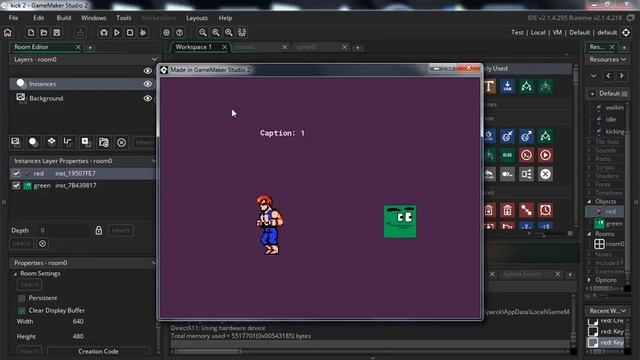Screen dimensions: 640x360
Task: Create a new tile layer icon
Action: pos(51,142)
